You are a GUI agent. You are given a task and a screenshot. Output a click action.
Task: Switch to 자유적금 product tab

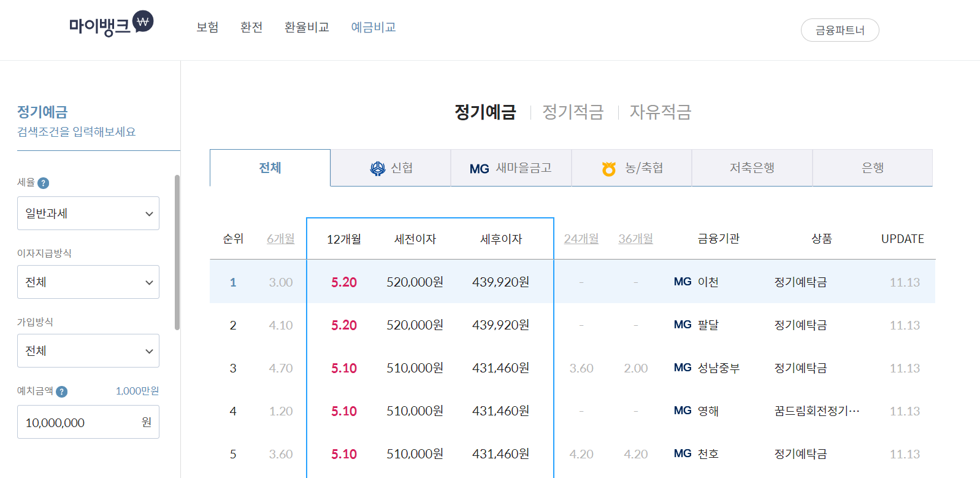point(660,112)
